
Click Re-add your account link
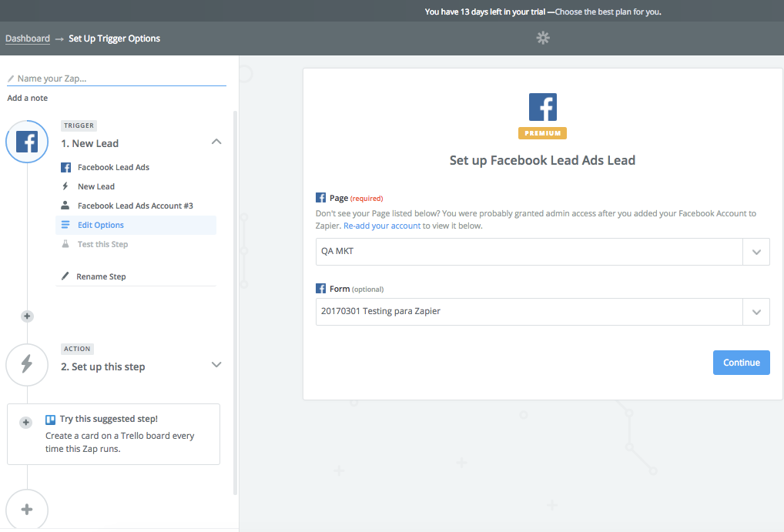click(382, 226)
